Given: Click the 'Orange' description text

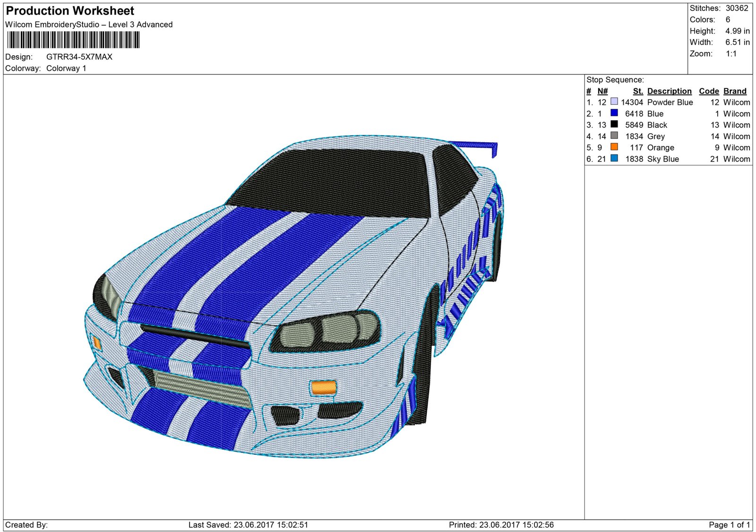Looking at the screenshot, I should coord(661,147).
